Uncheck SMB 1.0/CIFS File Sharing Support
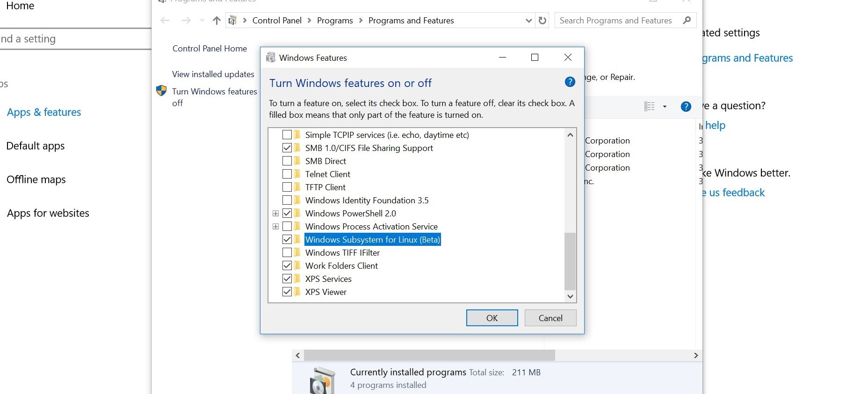This screenshot has height=394, width=868. coord(287,148)
